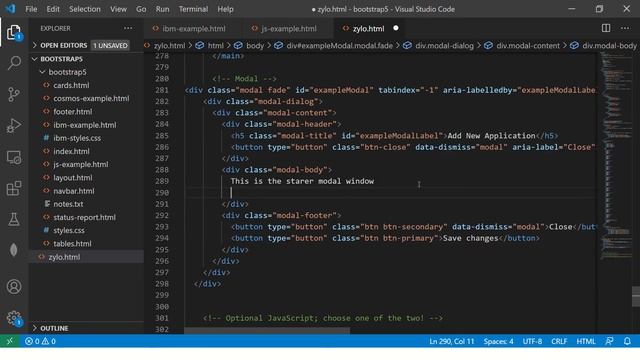This screenshot has width=640, height=360.
Task: Click the remote window status icon
Action: pos(9,341)
